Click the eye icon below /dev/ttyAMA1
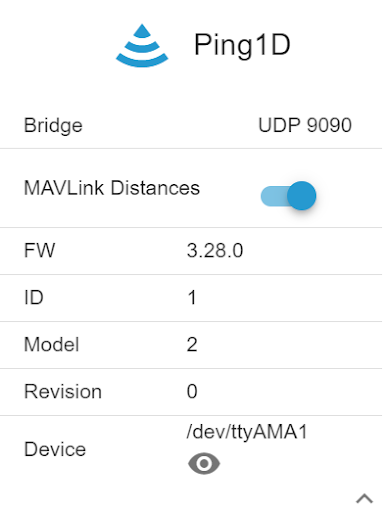The image size is (388, 512). point(204,463)
